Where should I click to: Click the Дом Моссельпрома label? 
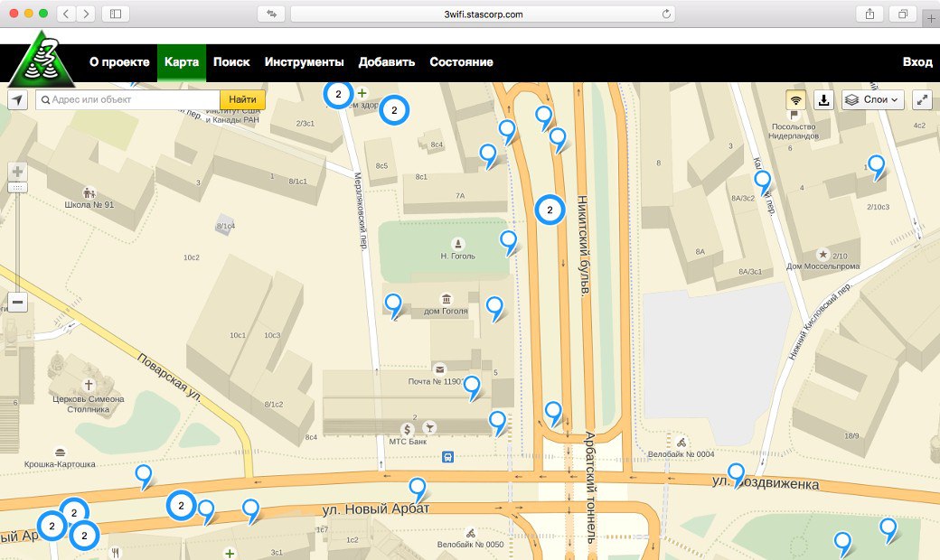(823, 266)
